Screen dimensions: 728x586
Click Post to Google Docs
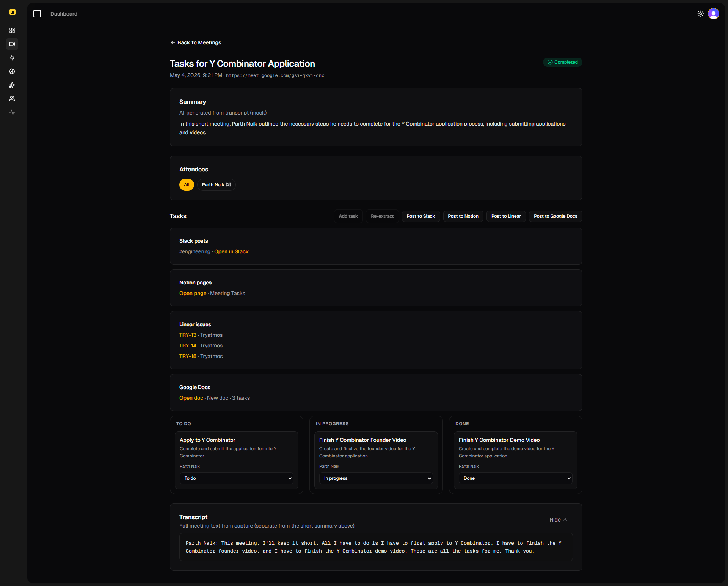[x=555, y=216]
